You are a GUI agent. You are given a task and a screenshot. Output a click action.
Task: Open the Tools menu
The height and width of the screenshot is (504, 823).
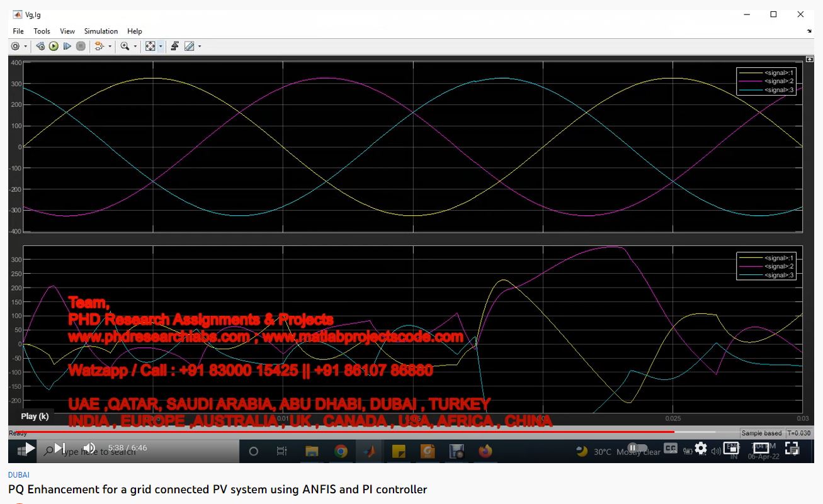(42, 31)
